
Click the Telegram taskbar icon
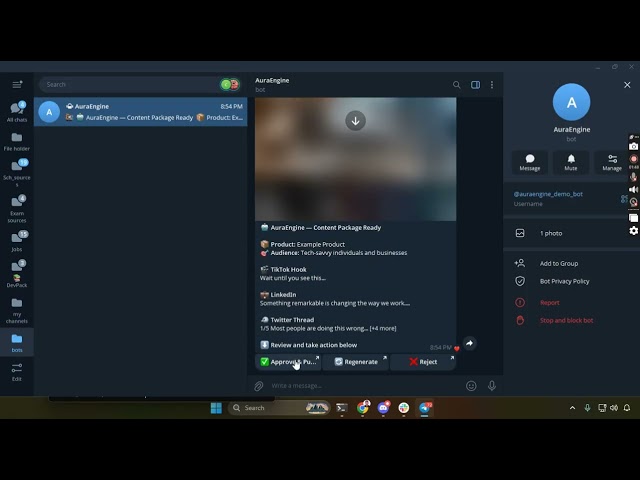(424, 408)
